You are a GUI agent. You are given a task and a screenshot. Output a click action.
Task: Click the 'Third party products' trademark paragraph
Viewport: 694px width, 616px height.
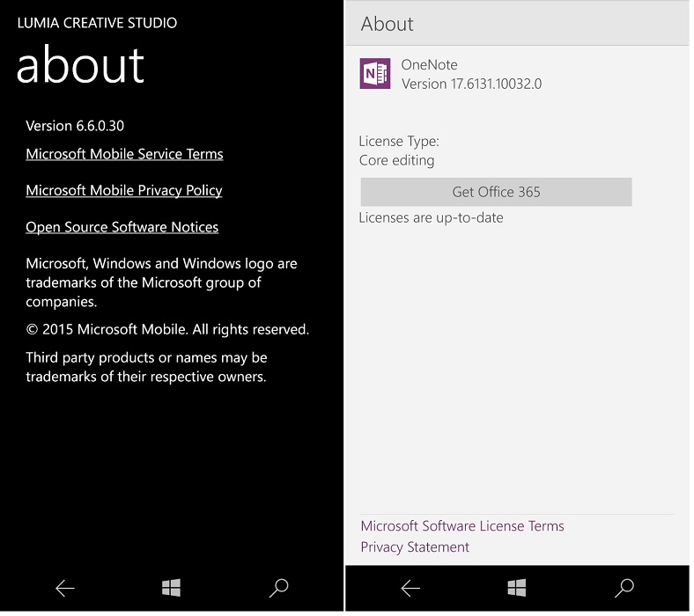146,369
